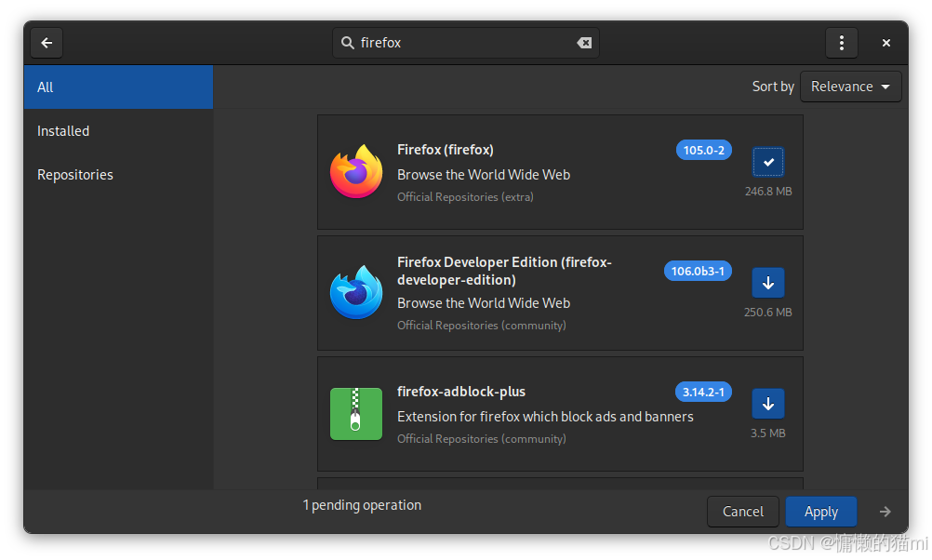Click version badge 105.0-2

(x=704, y=150)
